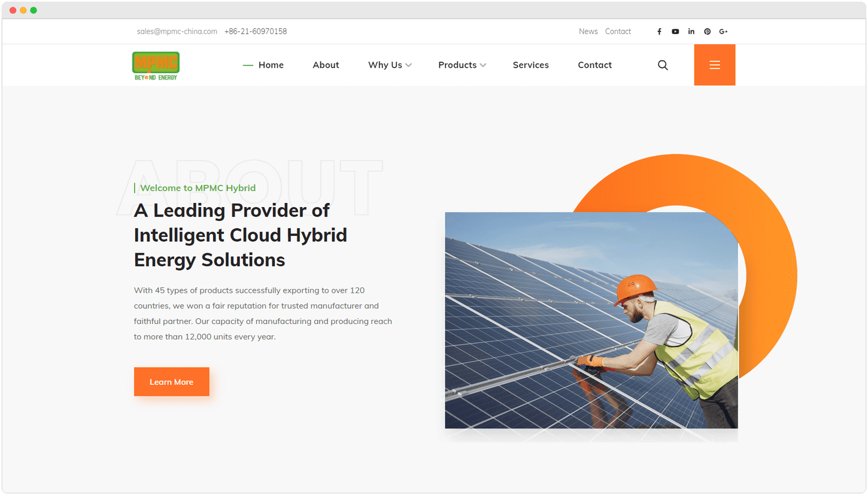Expand the Products dropdown arrow

483,65
